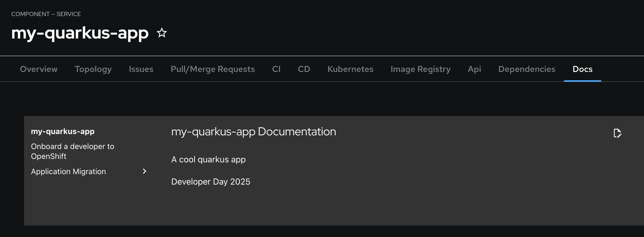This screenshot has height=237, width=644.
Task: Open my-quarkus-app docs nav link
Action: click(63, 131)
